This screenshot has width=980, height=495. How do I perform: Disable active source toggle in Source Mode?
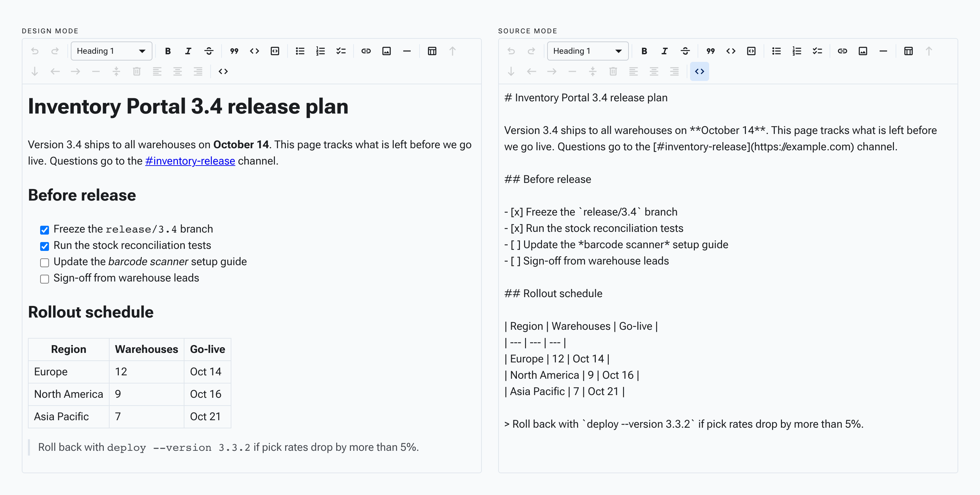click(x=700, y=71)
